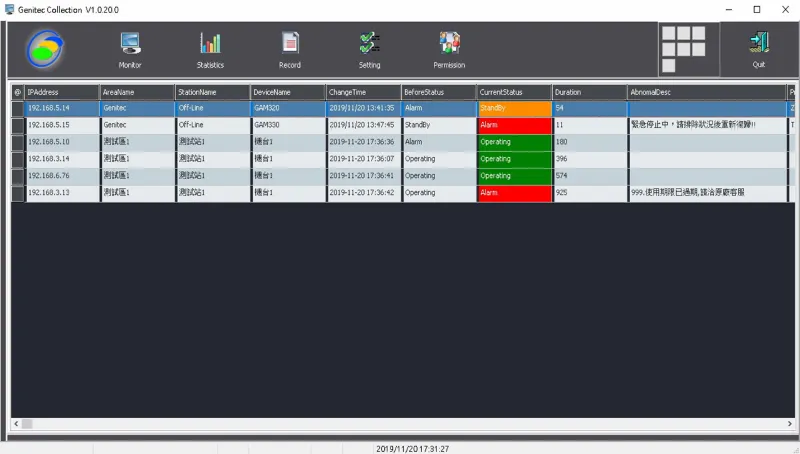Image resolution: width=800 pixels, height=454 pixels.
Task: Sort by IPAddress column header
Action: tap(62, 92)
